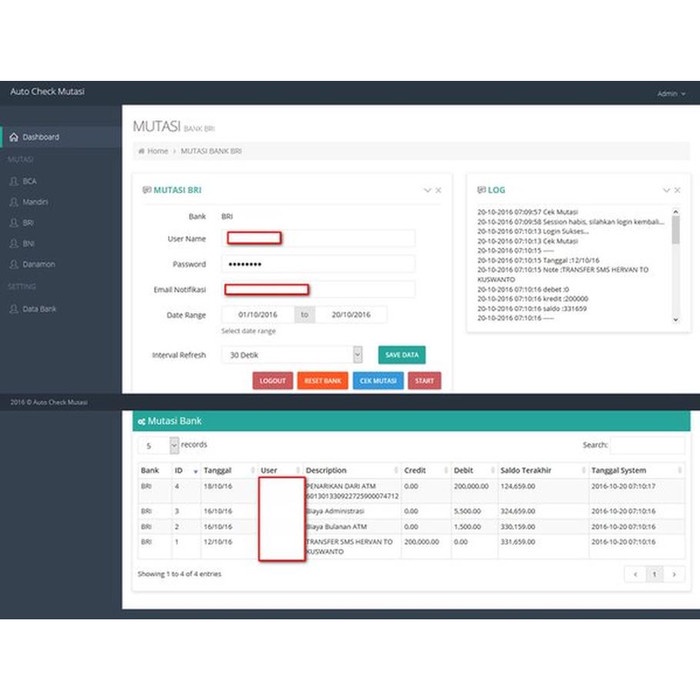Viewport: 700px width, 700px height.
Task: Click the CEK MUTASI button
Action: (x=378, y=381)
